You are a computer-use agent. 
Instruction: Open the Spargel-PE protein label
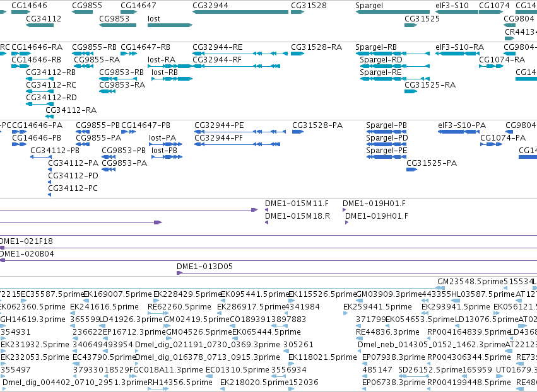click(387, 151)
